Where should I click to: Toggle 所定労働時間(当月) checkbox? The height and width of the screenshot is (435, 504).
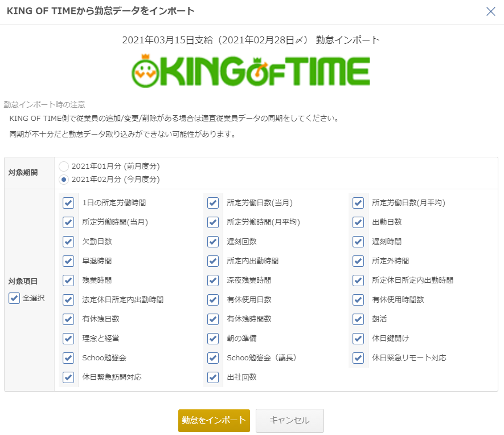(68, 222)
